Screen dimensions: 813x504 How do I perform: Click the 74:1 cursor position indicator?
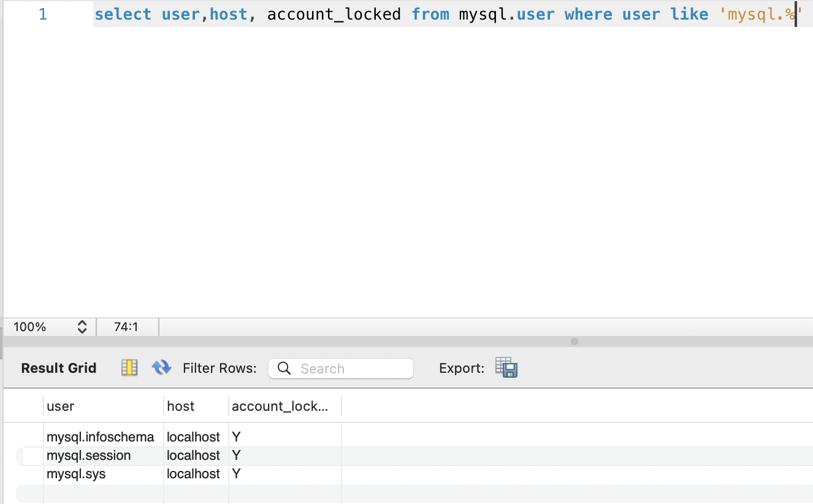click(128, 327)
